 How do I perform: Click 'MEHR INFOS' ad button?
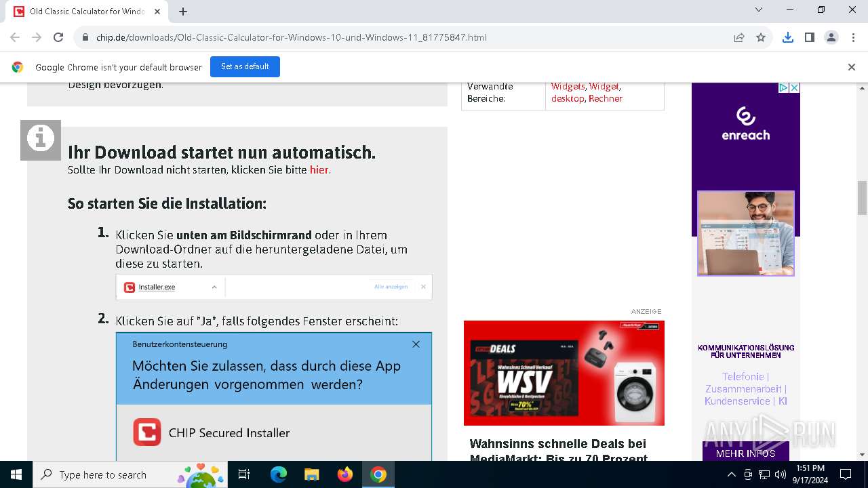point(745,453)
